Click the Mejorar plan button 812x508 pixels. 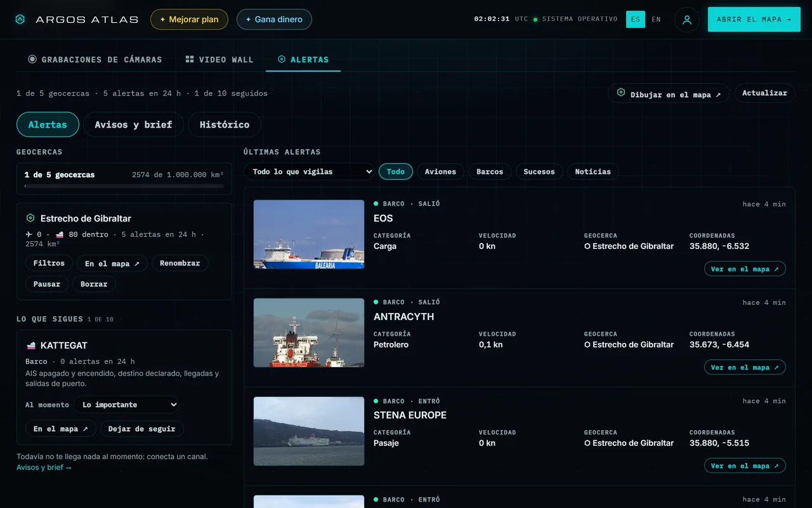pyautogui.click(x=189, y=20)
